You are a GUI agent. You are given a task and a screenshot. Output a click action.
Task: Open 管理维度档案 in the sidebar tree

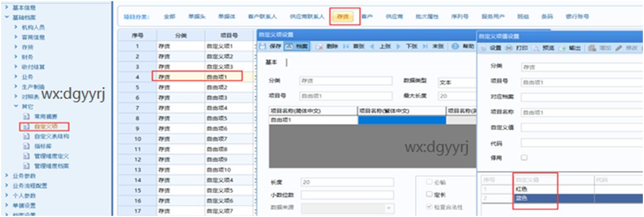(52, 166)
